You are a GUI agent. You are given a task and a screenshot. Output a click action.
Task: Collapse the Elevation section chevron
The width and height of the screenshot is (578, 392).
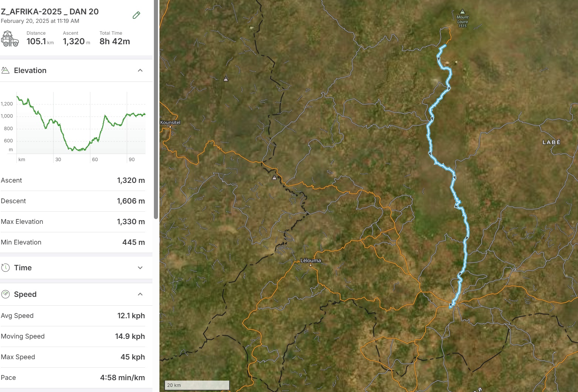click(140, 70)
